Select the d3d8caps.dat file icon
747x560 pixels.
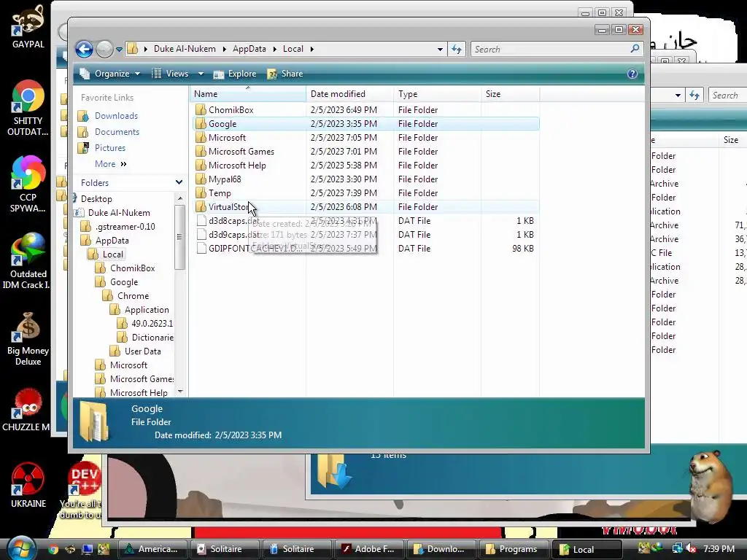click(201, 221)
